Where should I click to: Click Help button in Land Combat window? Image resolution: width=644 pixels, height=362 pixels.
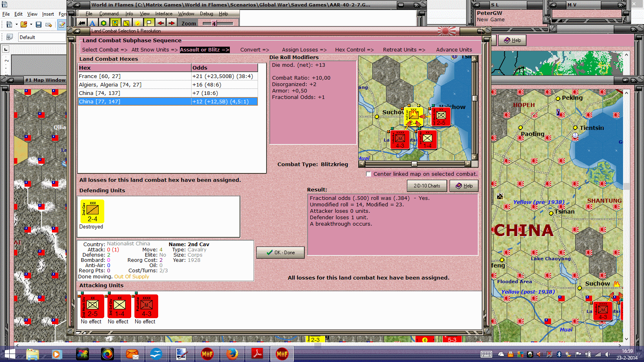[464, 186]
